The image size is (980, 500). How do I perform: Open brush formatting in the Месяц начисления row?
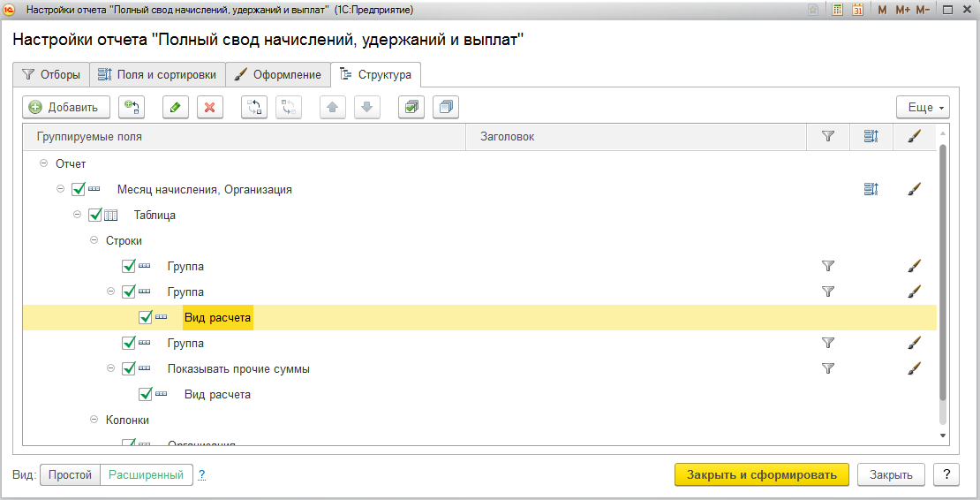coord(915,189)
